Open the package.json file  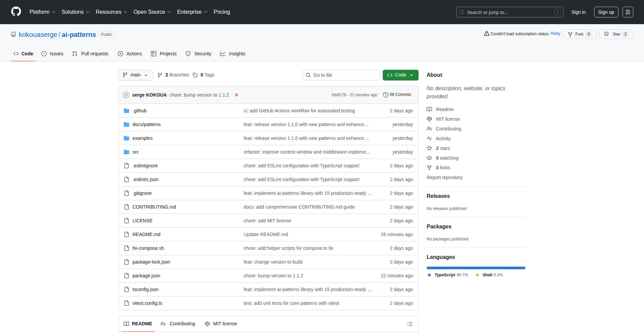click(146, 276)
